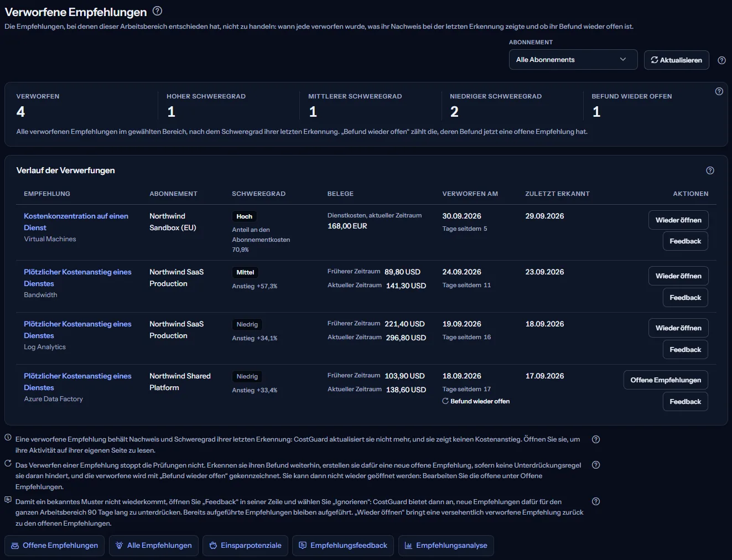Image resolution: width=732 pixels, height=560 pixels.
Task: Click the Mittel severity badge
Action: tap(245, 272)
